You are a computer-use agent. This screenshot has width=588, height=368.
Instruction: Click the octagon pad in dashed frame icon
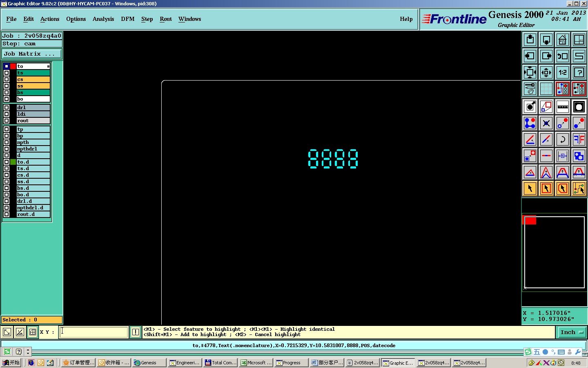pyautogui.click(x=579, y=107)
